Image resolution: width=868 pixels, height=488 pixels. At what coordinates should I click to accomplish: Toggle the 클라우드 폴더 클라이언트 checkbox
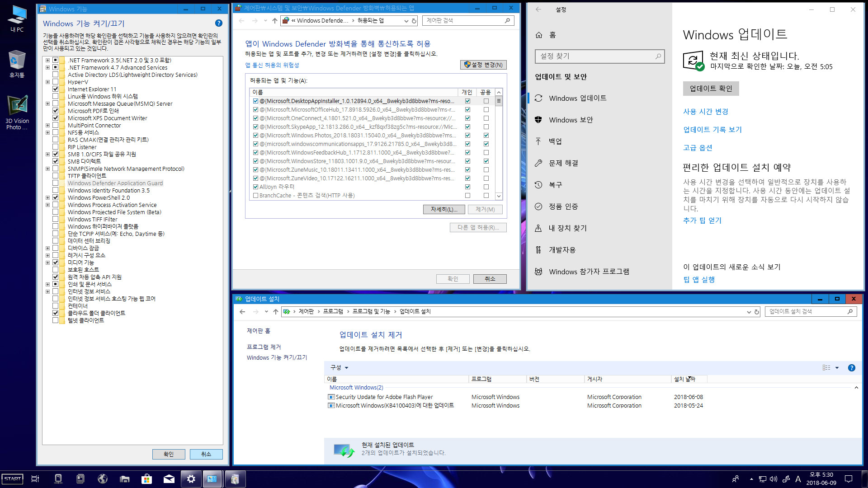click(56, 313)
